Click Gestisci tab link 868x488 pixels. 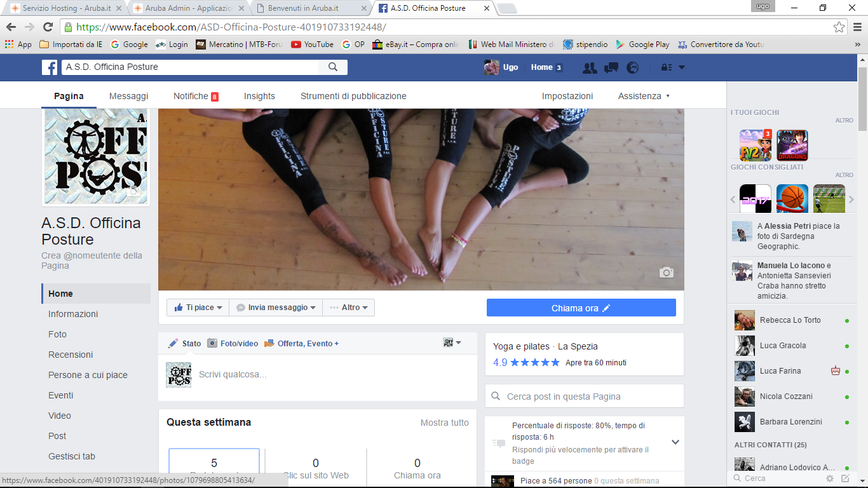pos(72,456)
